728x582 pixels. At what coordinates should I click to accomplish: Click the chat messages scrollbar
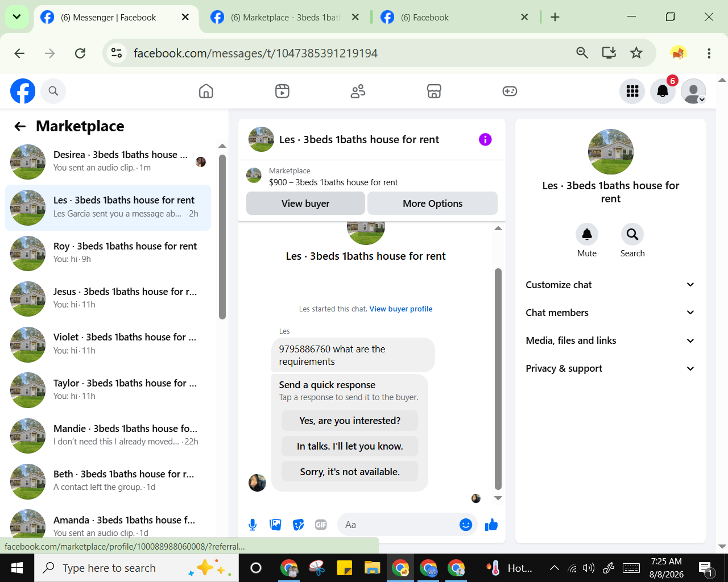pyautogui.click(x=498, y=379)
